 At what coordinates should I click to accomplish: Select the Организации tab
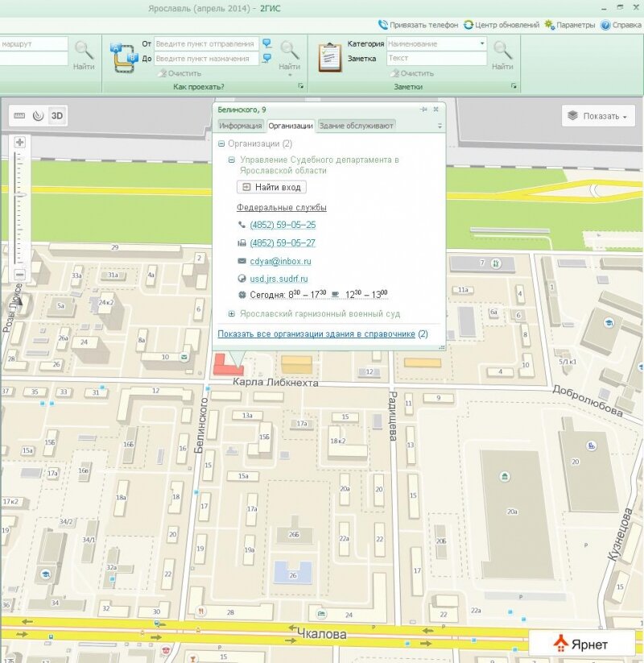tap(291, 126)
